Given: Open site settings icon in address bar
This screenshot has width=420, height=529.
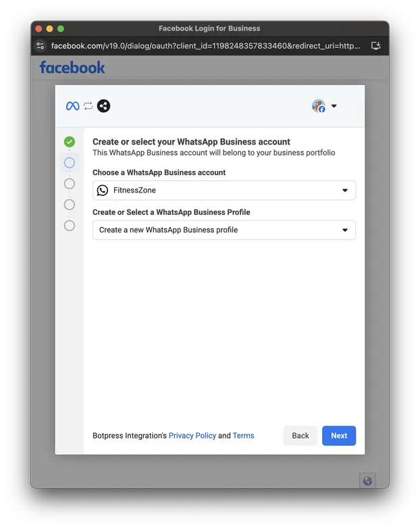Looking at the screenshot, I should tap(41, 45).
